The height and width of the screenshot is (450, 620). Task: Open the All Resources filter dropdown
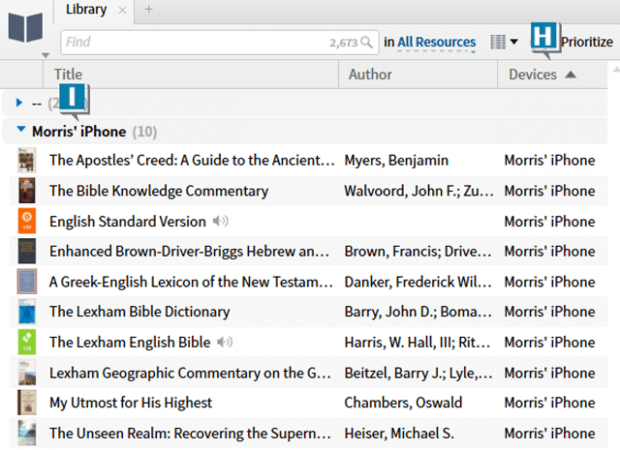436,42
